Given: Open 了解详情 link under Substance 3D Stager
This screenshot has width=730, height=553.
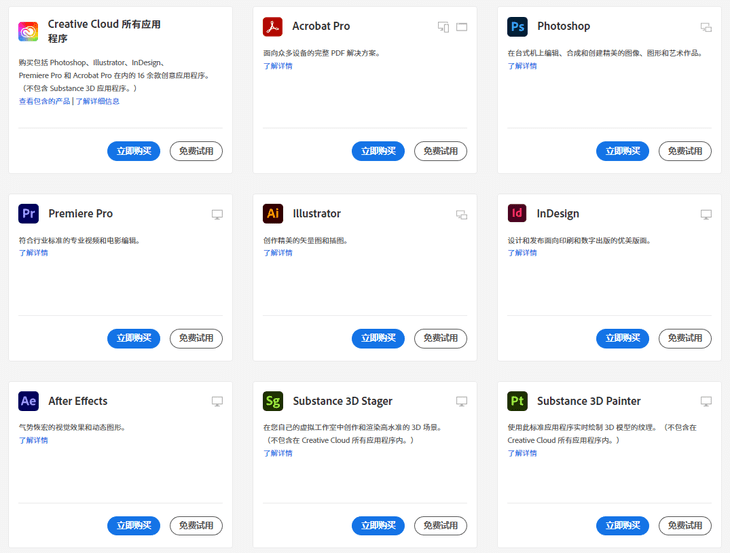Looking at the screenshot, I should pyautogui.click(x=278, y=453).
